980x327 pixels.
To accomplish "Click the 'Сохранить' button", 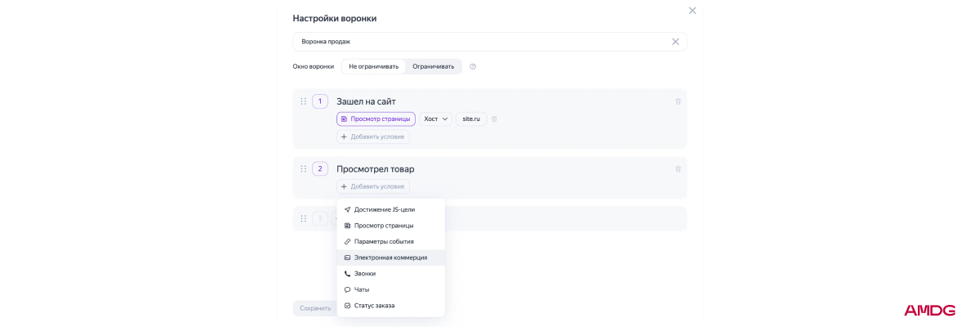I will point(314,308).
